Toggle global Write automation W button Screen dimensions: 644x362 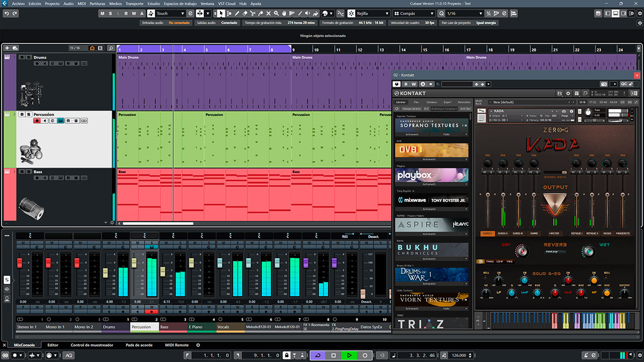(134, 13)
